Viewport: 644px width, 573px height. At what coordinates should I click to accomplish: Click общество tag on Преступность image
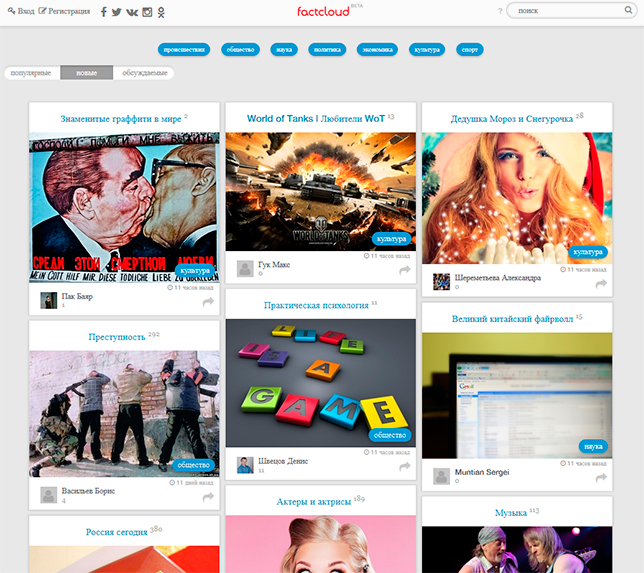pyautogui.click(x=193, y=465)
